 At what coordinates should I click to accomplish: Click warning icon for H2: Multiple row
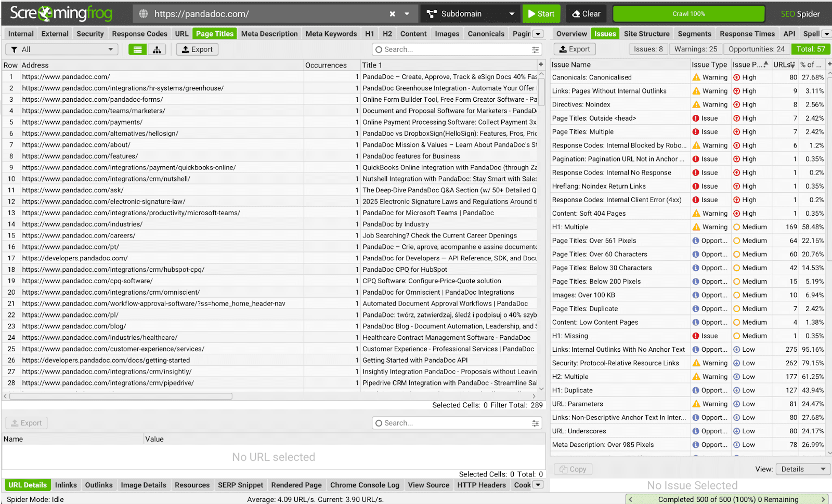click(696, 377)
